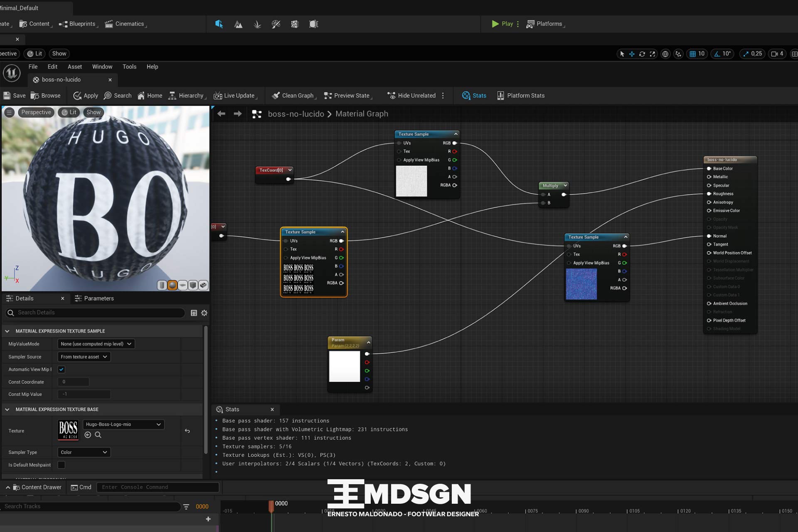Screen dimensions: 798x532
Task: Collapse the Param node preview
Action: 368,342
